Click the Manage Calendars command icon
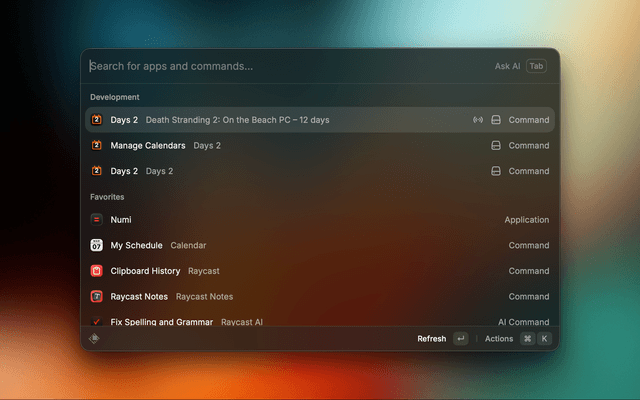640x400 pixels. 97,146
